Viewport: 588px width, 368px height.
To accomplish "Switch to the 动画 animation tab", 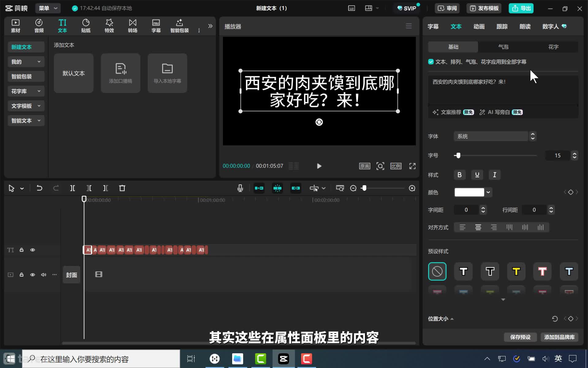I will (x=479, y=27).
